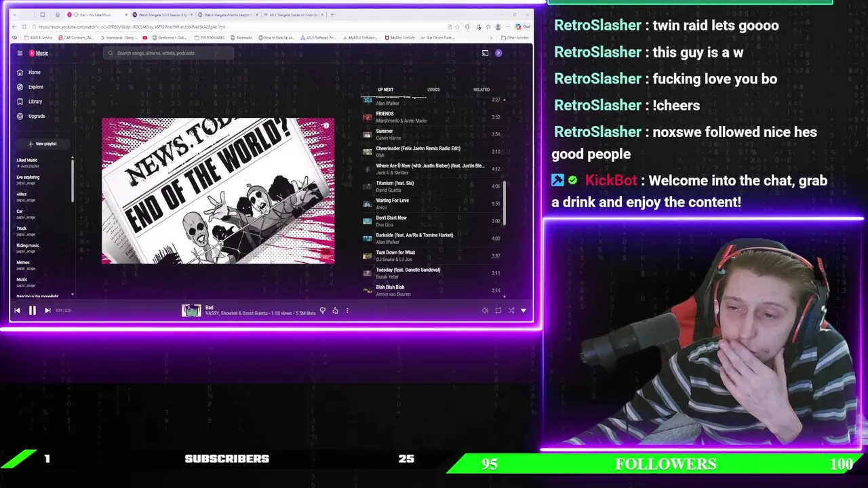Screen dimensions: 868x488
Task: Select the Watch Stargate SG-1 browser tab
Action: [161, 15]
